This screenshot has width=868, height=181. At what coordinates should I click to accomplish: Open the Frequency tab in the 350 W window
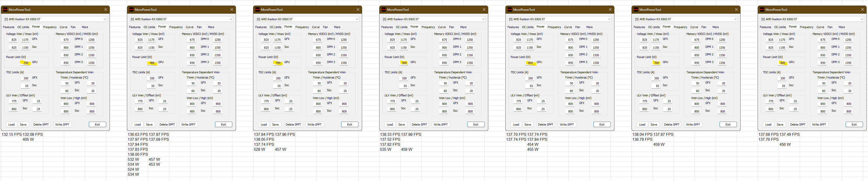[x=50, y=27]
